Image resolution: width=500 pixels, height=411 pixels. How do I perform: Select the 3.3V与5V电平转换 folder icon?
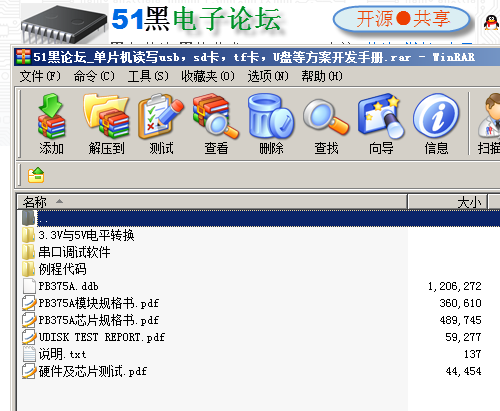(28, 235)
